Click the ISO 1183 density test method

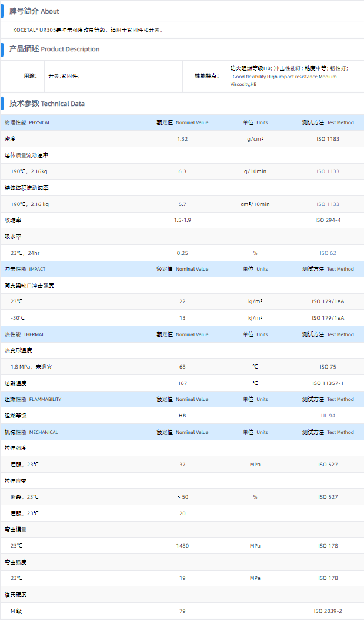tap(328, 139)
